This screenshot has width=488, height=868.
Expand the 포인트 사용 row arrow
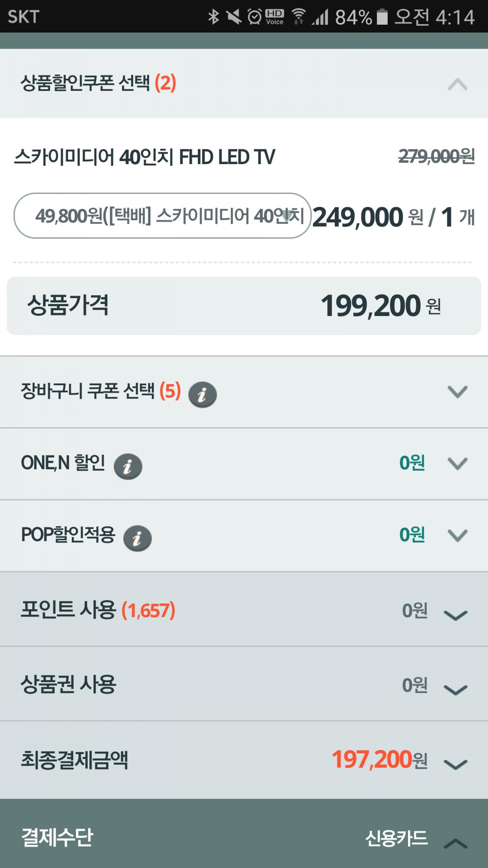click(x=455, y=615)
